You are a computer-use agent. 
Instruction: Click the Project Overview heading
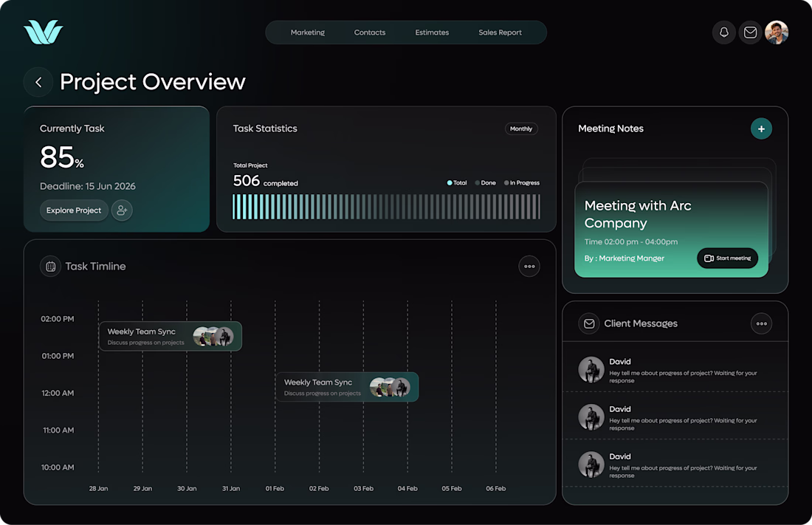point(152,82)
